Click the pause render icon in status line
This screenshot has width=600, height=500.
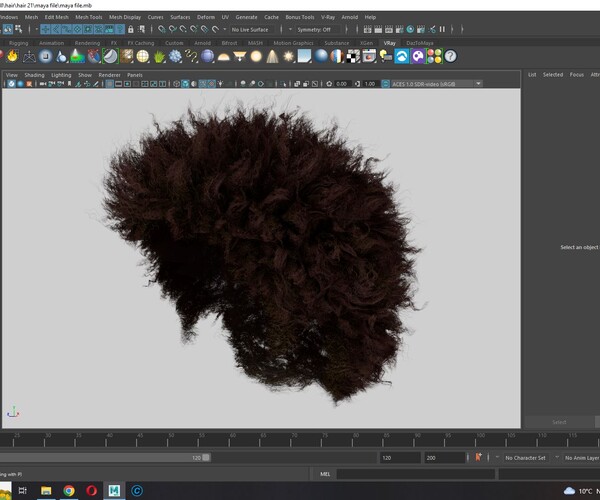click(x=442, y=29)
